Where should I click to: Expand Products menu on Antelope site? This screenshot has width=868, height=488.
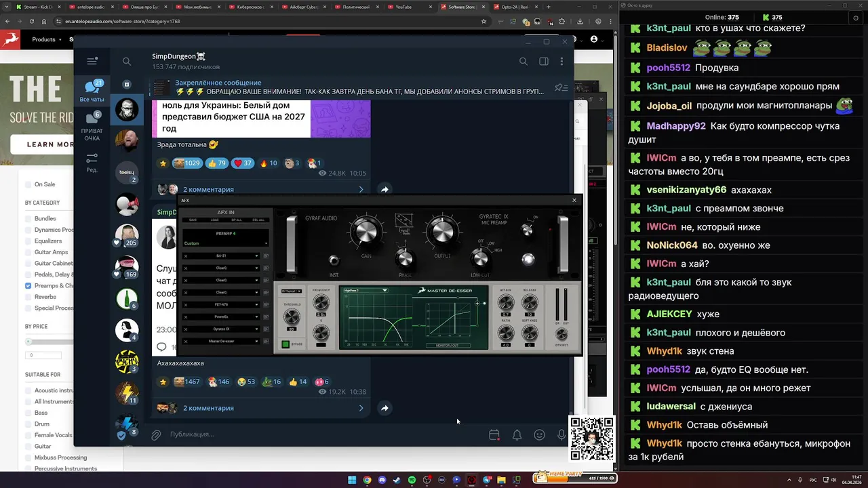(x=47, y=39)
